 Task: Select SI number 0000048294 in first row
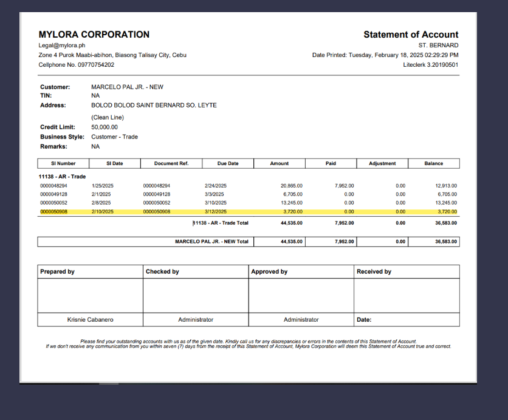point(53,186)
